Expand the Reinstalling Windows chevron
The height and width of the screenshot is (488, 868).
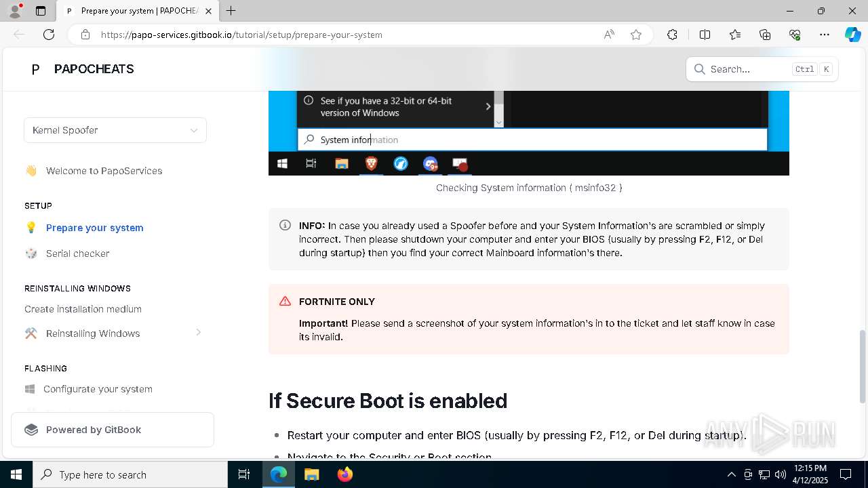coord(199,332)
